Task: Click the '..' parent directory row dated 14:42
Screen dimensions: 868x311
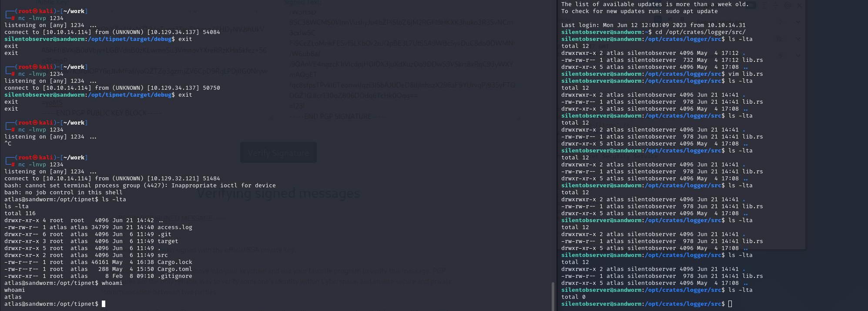Action: (x=84, y=220)
